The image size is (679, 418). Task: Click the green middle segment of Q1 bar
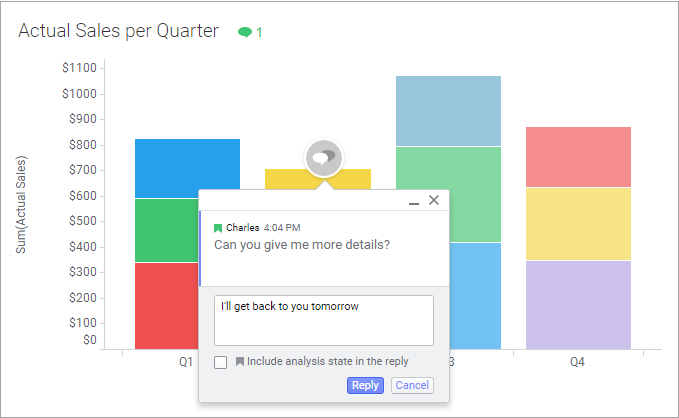pyautogui.click(x=166, y=230)
